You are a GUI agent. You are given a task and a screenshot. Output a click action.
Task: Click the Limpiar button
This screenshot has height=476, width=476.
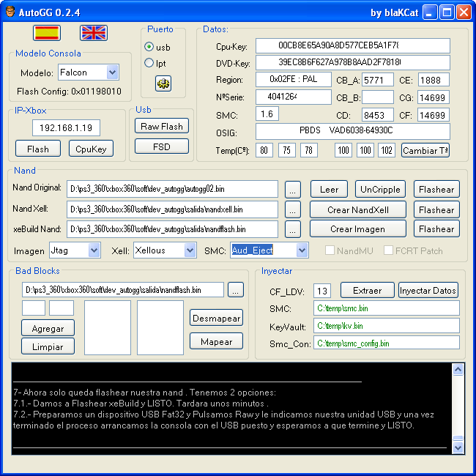coord(48,346)
